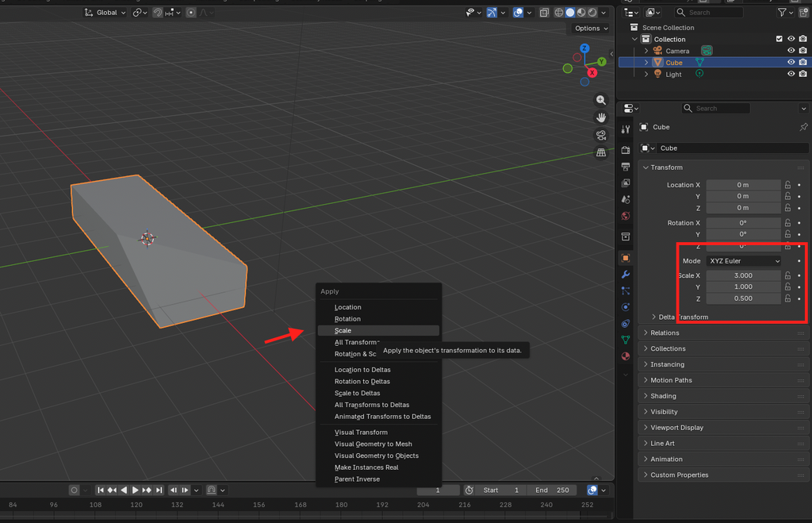Disable Light in renders camera icon

tap(802, 74)
